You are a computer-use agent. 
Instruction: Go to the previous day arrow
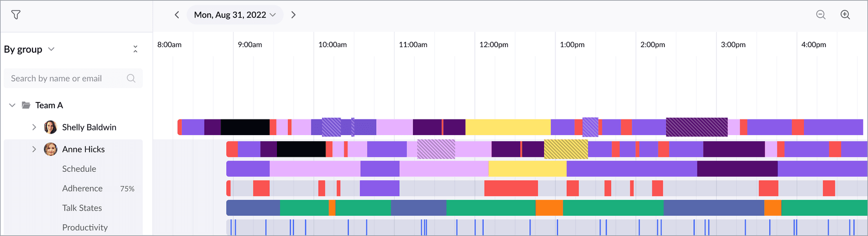(x=177, y=15)
